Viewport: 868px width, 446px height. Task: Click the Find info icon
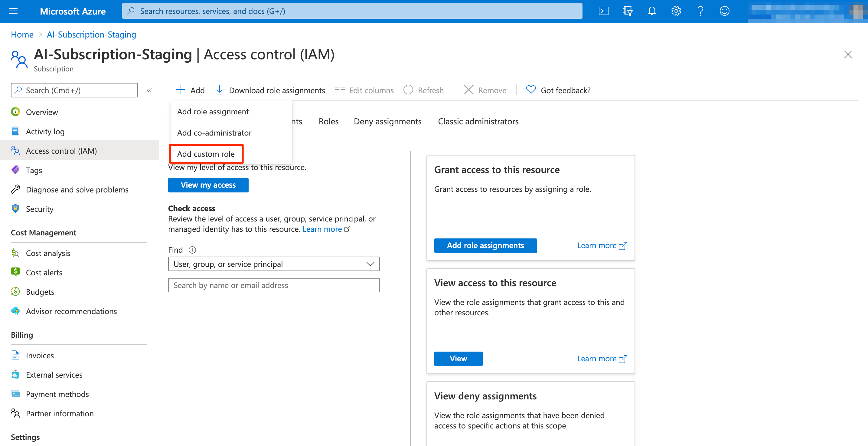click(x=192, y=250)
